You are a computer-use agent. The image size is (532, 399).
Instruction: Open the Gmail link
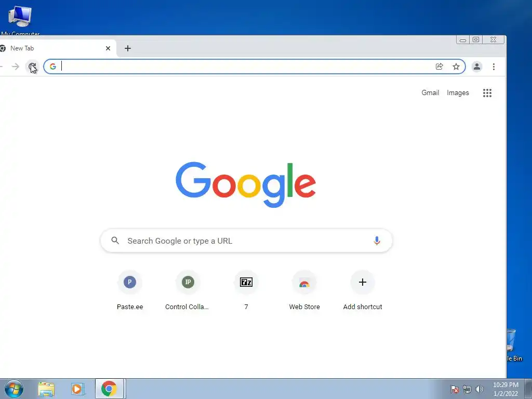point(430,92)
